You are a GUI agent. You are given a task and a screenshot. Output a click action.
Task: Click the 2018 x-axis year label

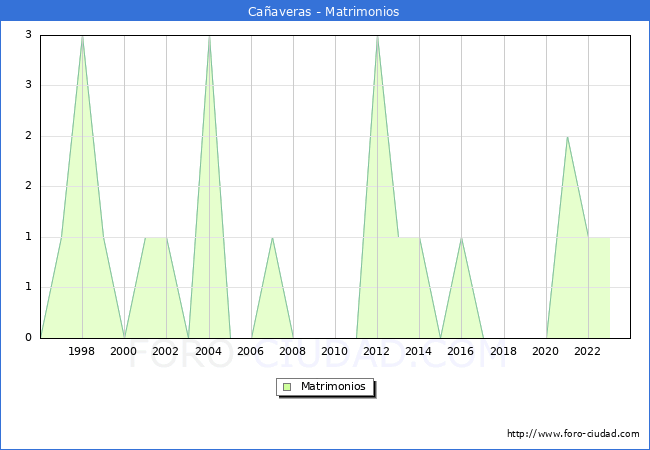tap(504, 351)
